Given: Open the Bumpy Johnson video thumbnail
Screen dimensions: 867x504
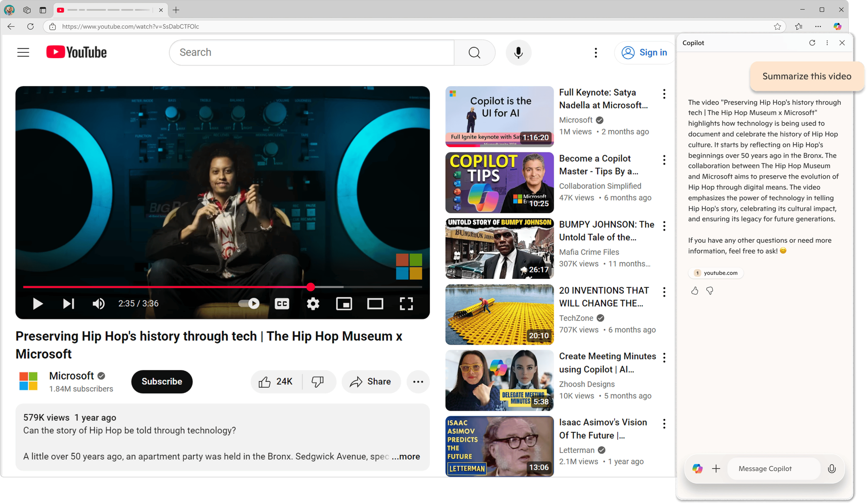Looking at the screenshot, I should (499, 249).
